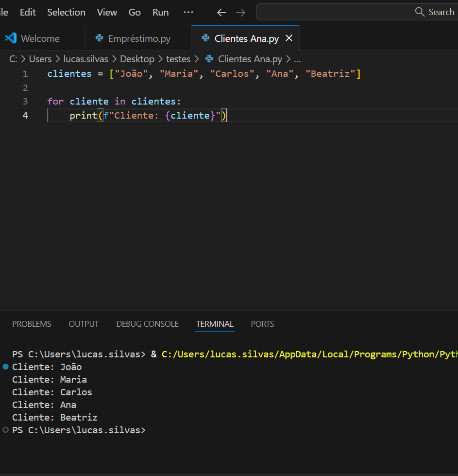Open the Selection menu

pyautogui.click(x=66, y=12)
